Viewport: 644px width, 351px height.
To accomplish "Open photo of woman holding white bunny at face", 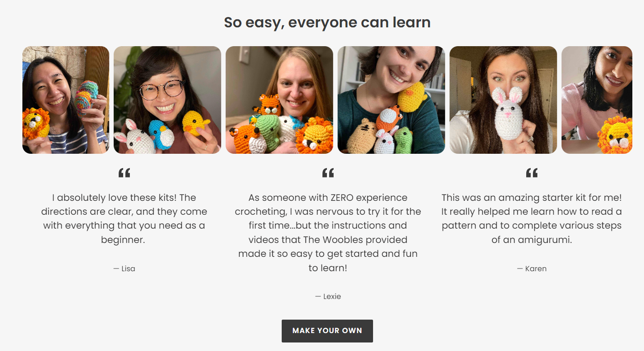I will point(503,100).
